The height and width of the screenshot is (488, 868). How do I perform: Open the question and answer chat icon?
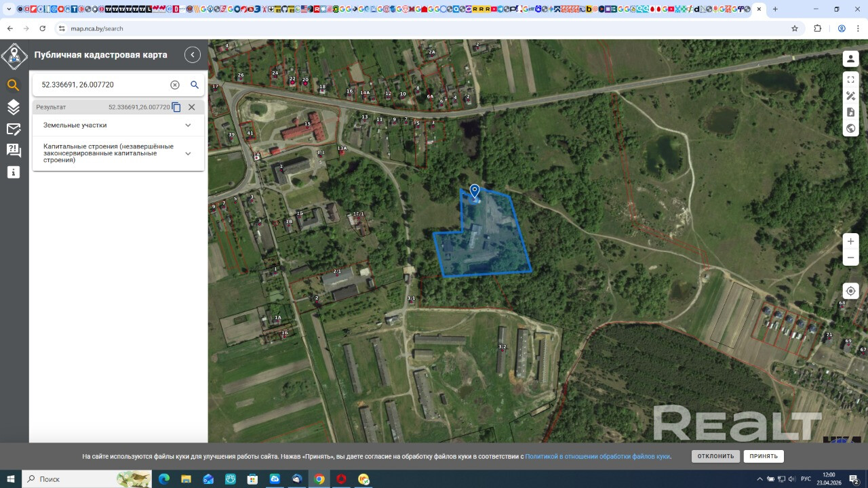coord(14,150)
